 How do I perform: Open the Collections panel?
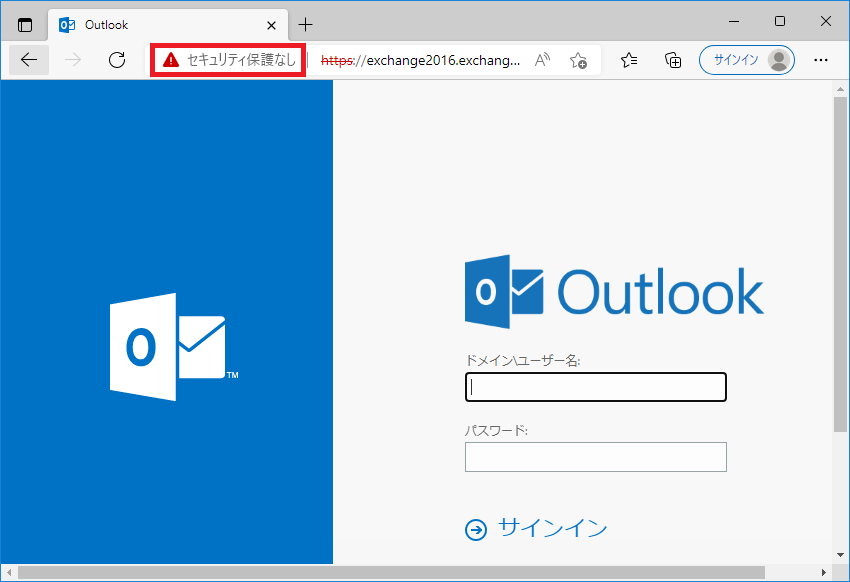(673, 60)
